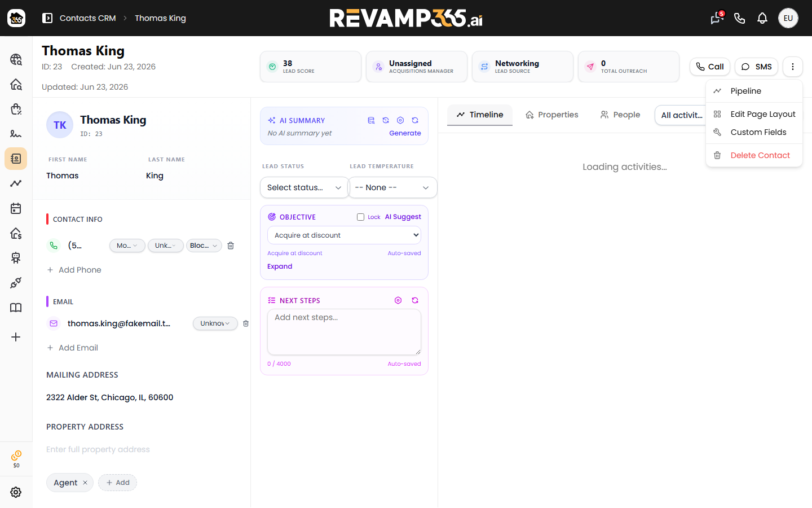Screen dimensions: 812x508
Task: Click the 38 lead score card
Action: [311, 67]
